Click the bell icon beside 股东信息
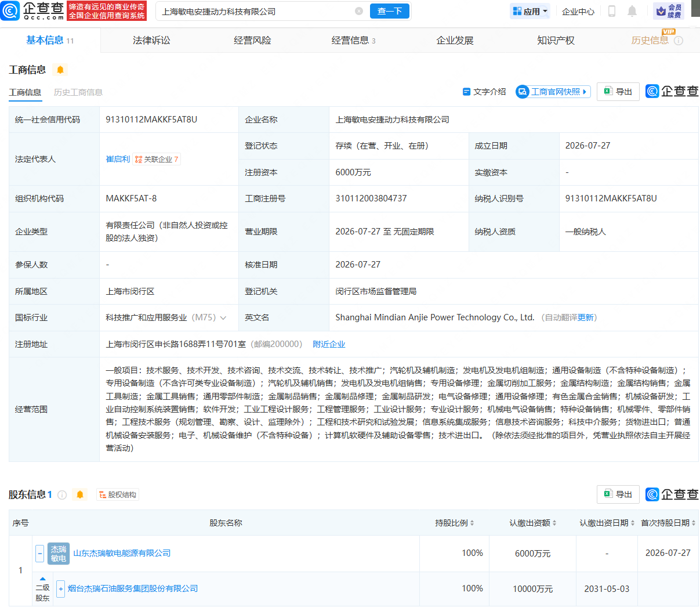700x607 pixels. pos(80,494)
